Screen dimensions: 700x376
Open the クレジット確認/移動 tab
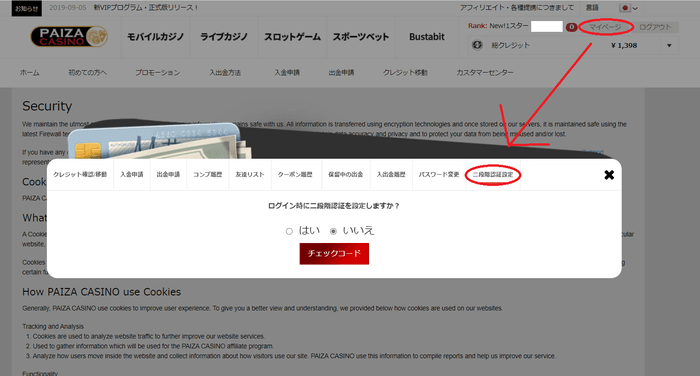pyautogui.click(x=80, y=175)
